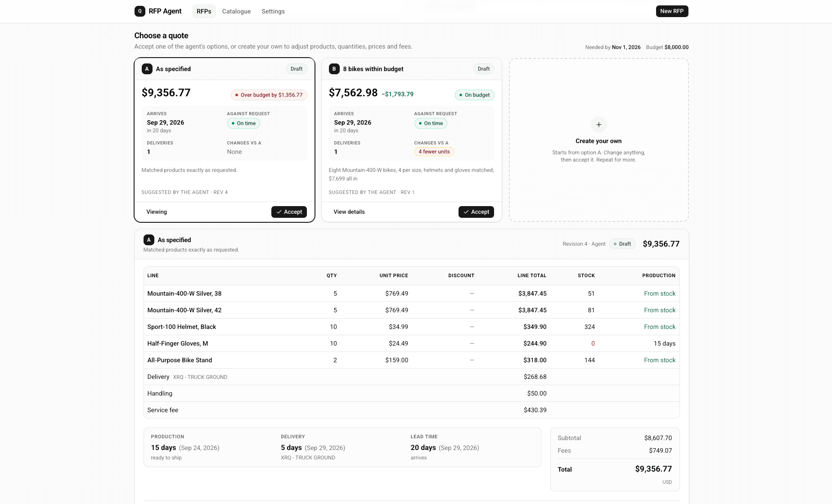Click the A badge in the detail panel header

pos(148,240)
